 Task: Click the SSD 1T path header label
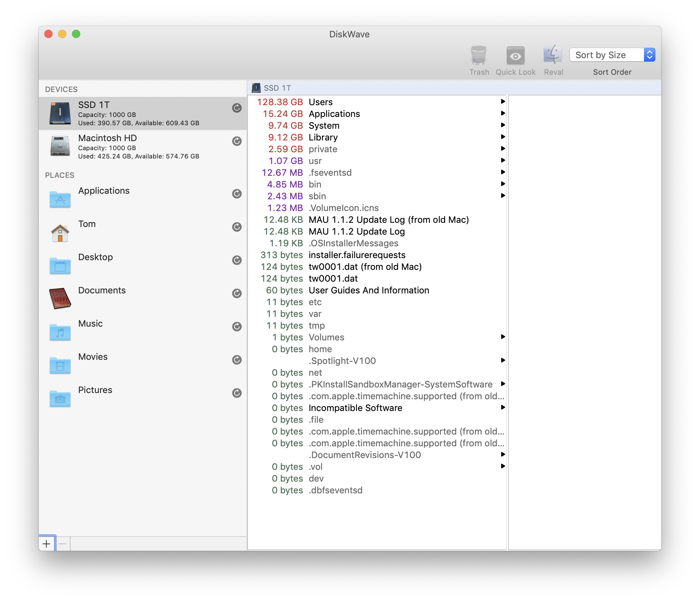tap(277, 88)
